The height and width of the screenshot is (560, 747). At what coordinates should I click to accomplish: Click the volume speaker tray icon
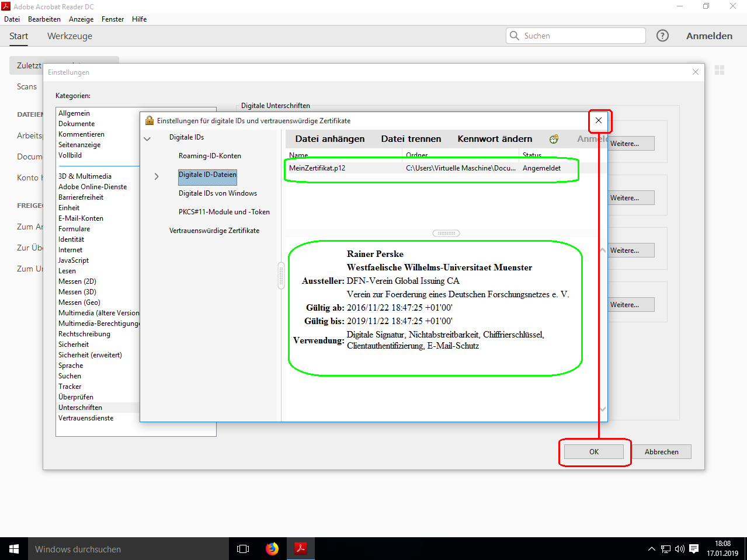679,549
